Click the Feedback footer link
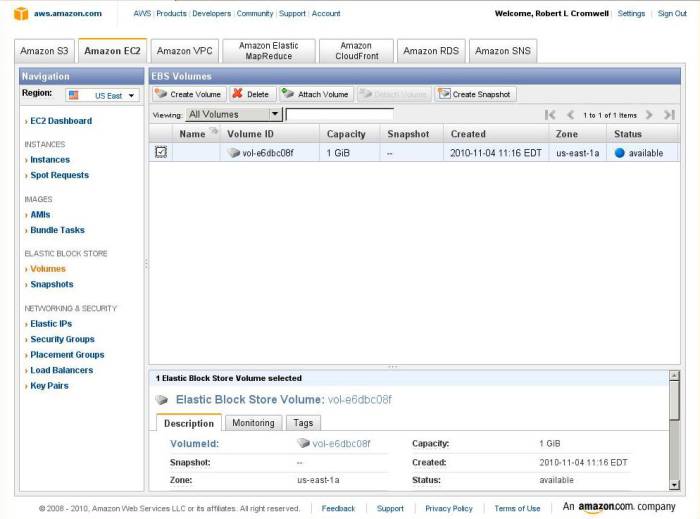 [338, 508]
